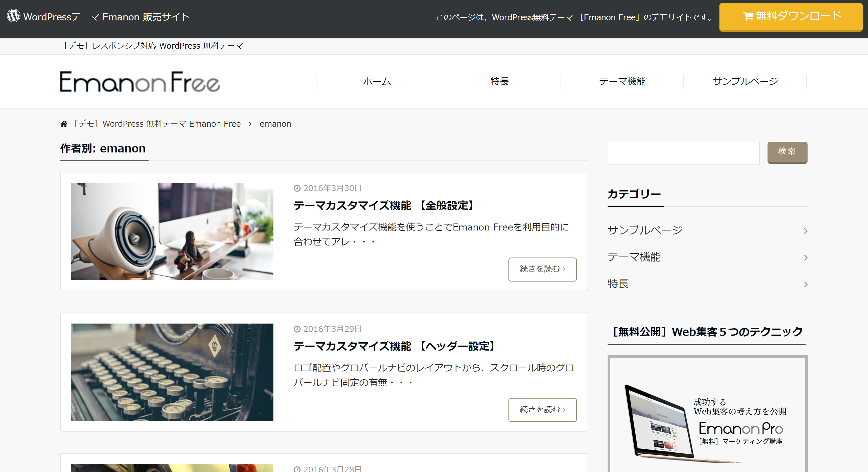Click the WordPress logo in the top bar
This screenshot has height=472, width=868.
tap(13, 16)
